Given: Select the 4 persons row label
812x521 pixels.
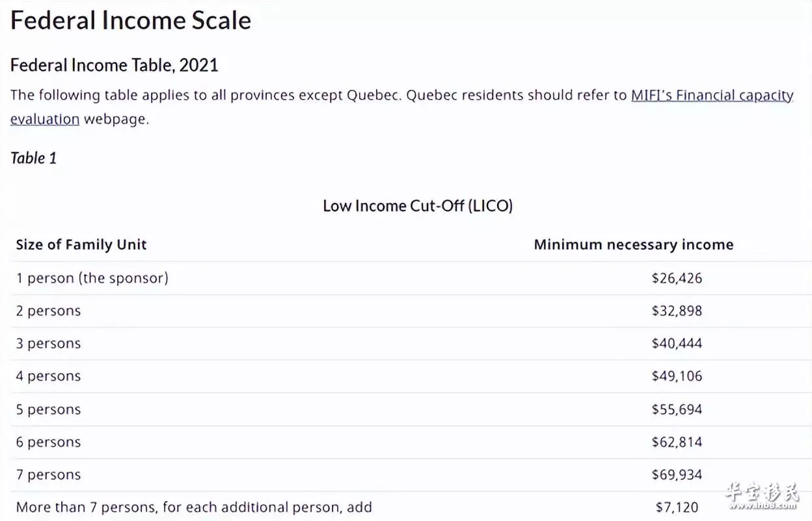Looking at the screenshot, I should (x=48, y=376).
